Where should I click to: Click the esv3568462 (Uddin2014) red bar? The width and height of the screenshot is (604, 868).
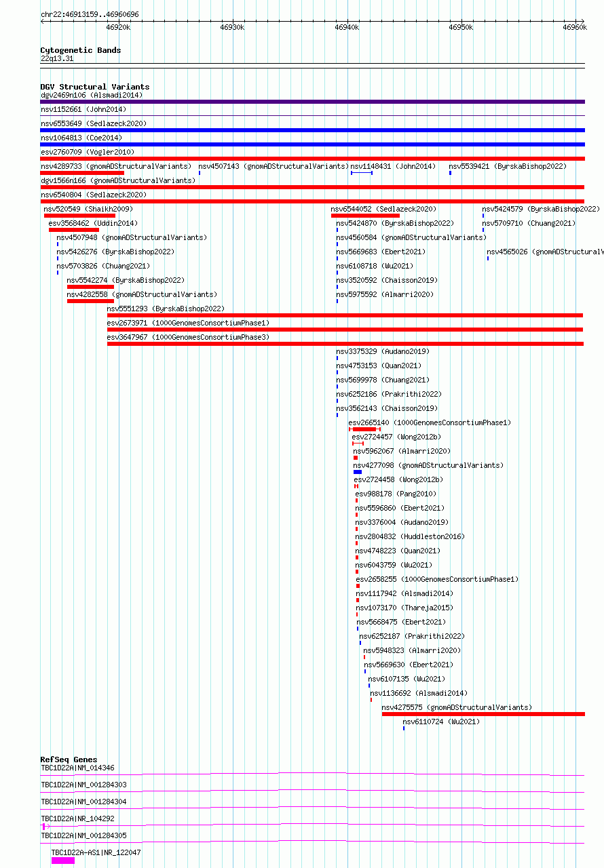click(x=74, y=230)
